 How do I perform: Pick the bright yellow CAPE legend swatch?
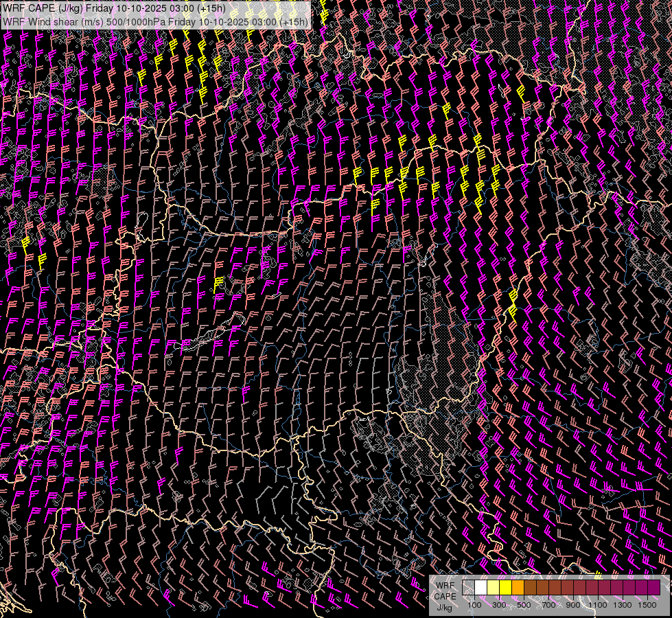(x=505, y=587)
